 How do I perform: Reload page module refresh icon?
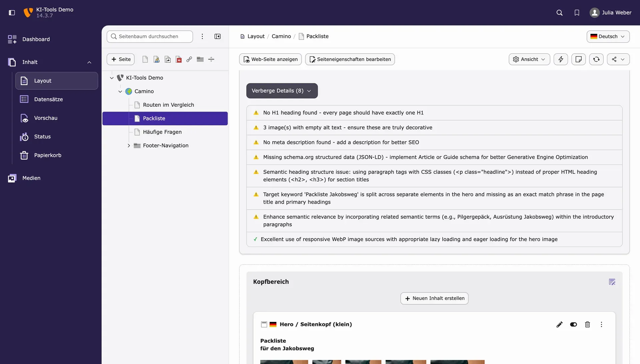(597, 59)
